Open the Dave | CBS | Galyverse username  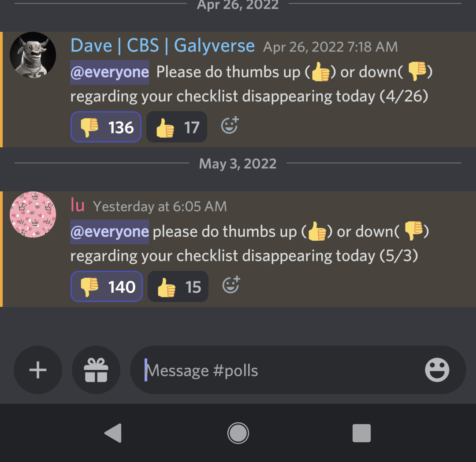pos(163,46)
